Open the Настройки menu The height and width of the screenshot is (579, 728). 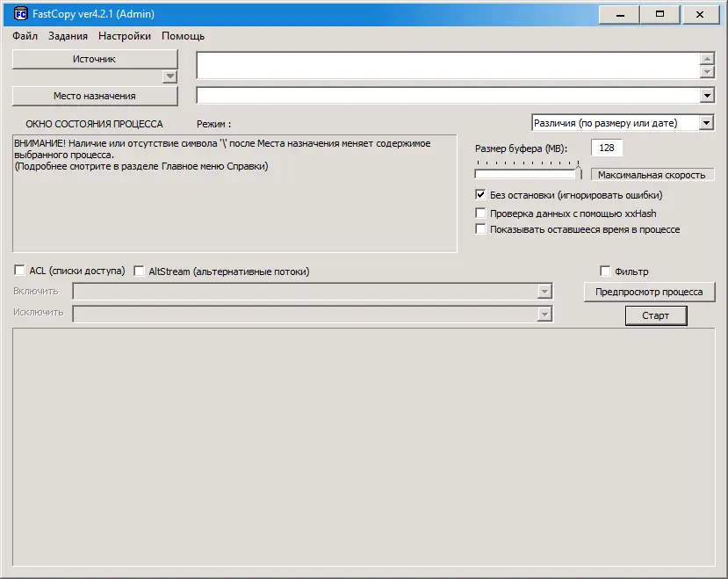tap(125, 36)
